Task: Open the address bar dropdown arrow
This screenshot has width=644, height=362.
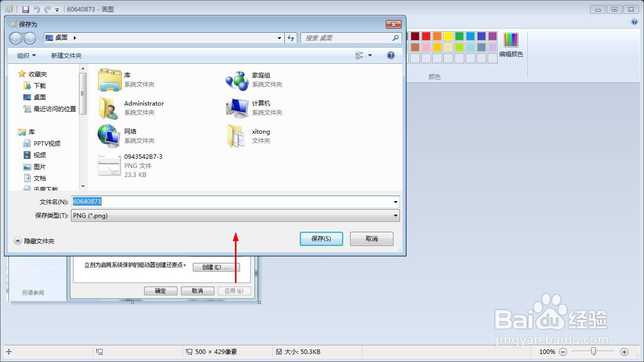Action: [x=279, y=38]
